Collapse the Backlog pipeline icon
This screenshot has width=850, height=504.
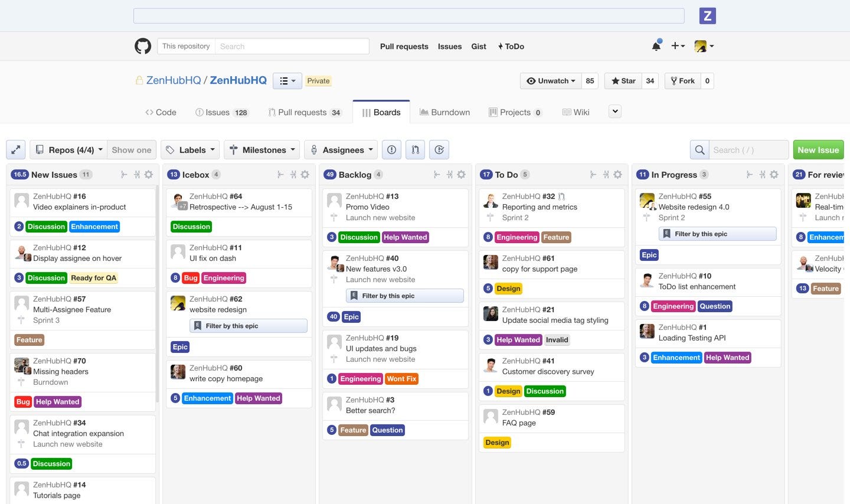(x=437, y=175)
